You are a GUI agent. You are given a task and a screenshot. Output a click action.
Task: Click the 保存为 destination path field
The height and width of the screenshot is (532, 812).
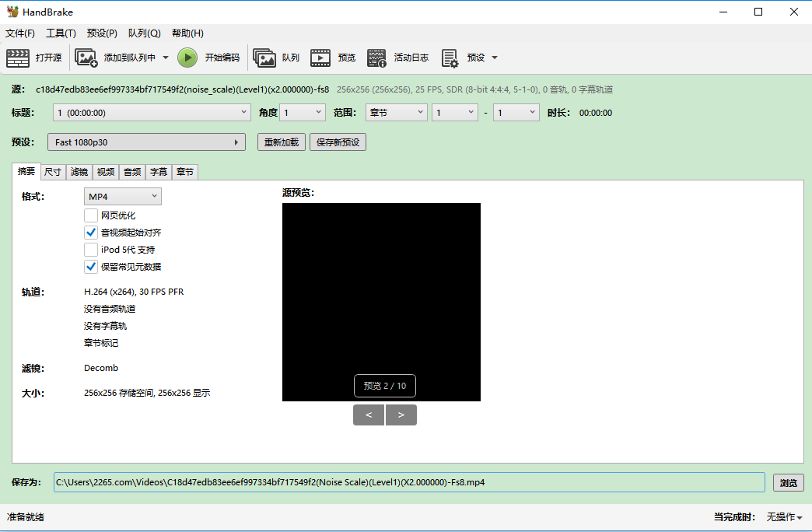coord(408,482)
